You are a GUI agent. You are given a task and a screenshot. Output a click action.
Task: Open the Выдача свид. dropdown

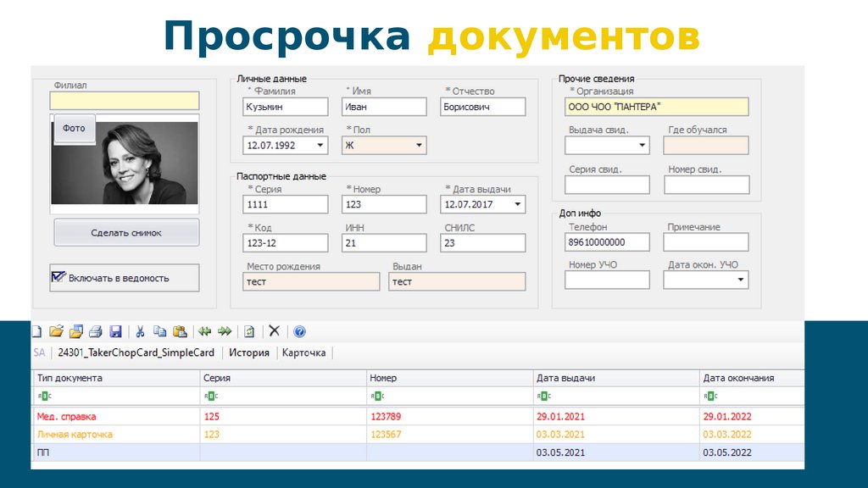coord(643,146)
